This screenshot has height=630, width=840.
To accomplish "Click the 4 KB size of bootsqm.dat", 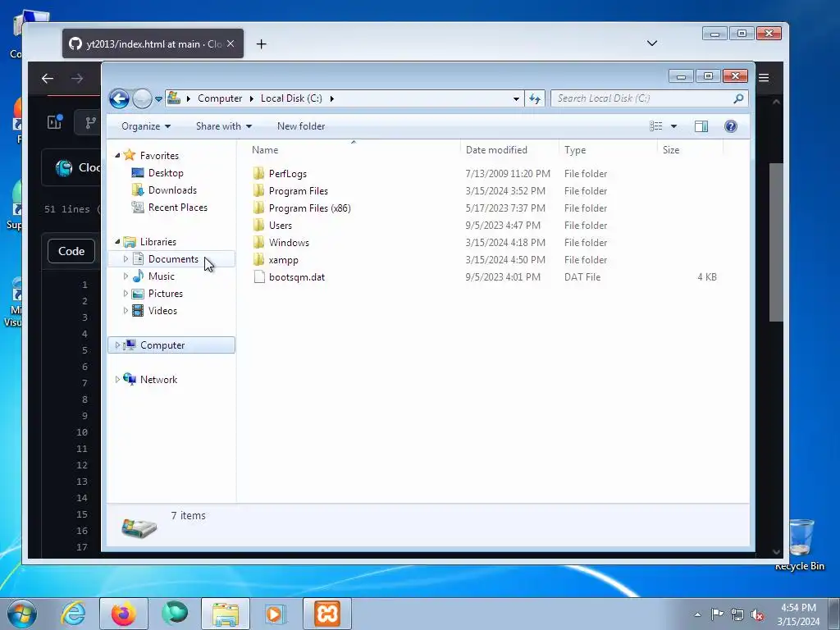I will (x=707, y=277).
